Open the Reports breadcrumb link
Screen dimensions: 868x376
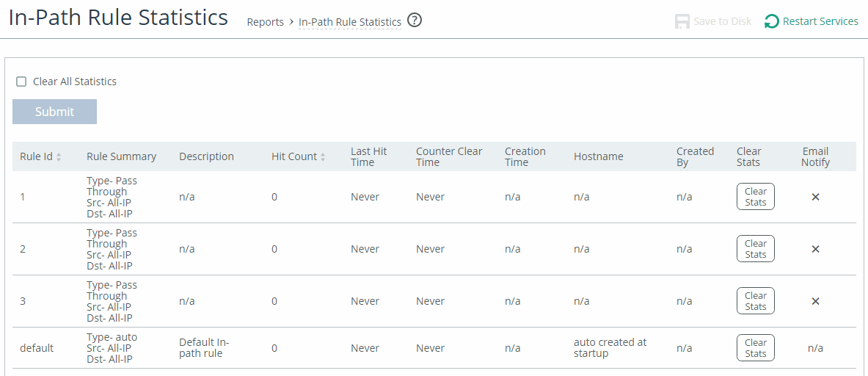(x=265, y=22)
